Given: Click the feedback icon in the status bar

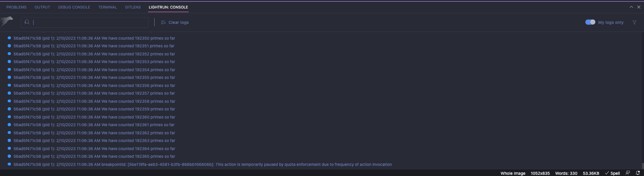Looking at the screenshot, I should 628,173.
